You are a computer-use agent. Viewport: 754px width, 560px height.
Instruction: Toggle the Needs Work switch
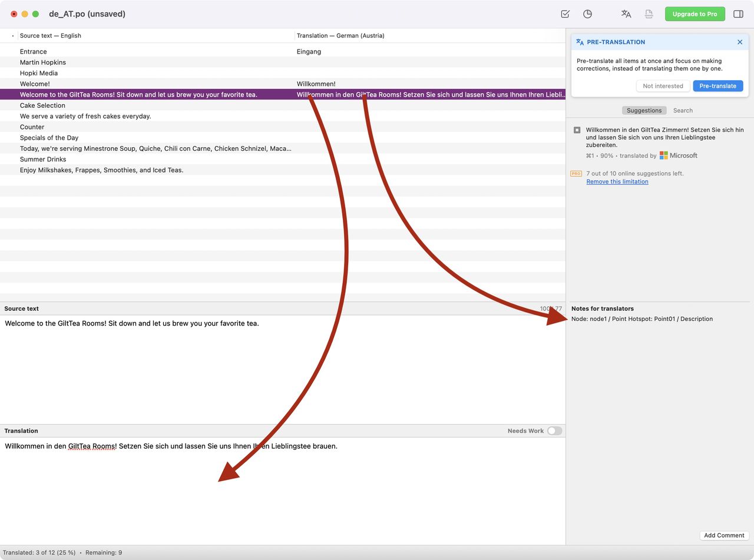[554, 431]
